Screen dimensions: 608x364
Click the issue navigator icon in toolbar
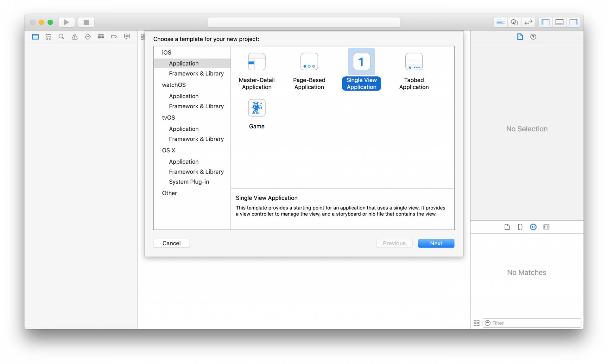pos(74,36)
